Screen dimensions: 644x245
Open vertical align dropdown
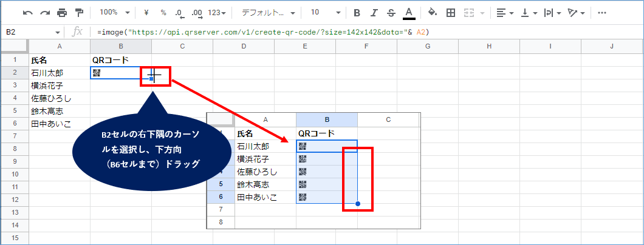click(529, 13)
